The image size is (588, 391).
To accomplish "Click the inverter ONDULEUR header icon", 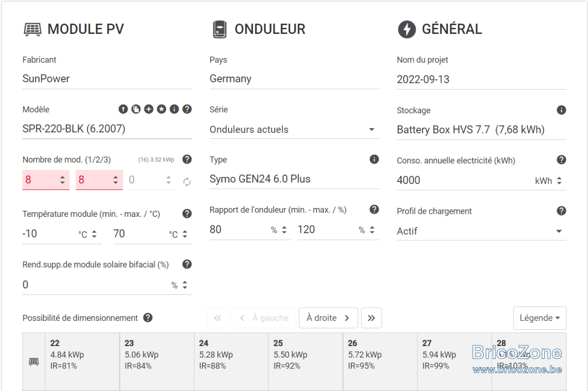I will [x=220, y=29].
